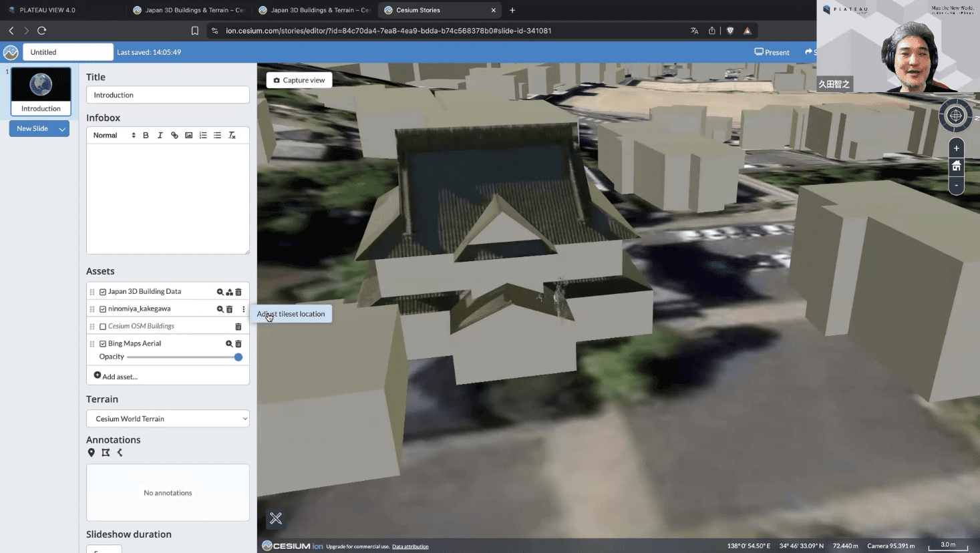Expand the New Slide dropdown arrow
This screenshot has height=553, width=980.
pos(62,129)
